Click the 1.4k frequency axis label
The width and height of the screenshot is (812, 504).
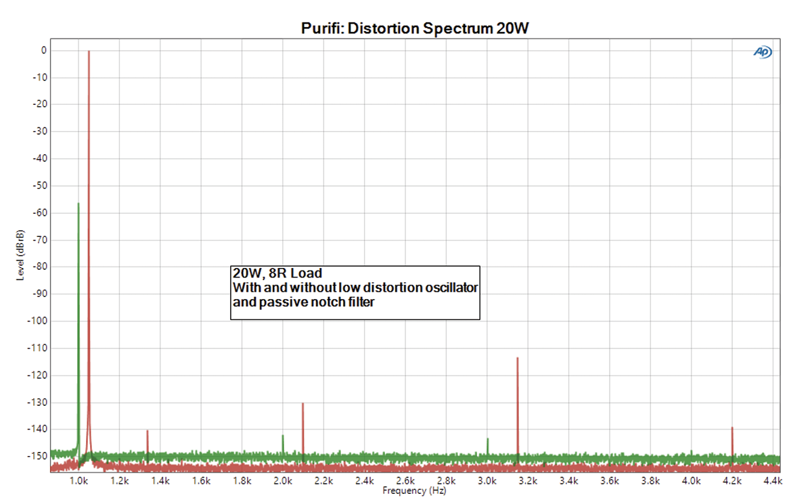coord(160,481)
